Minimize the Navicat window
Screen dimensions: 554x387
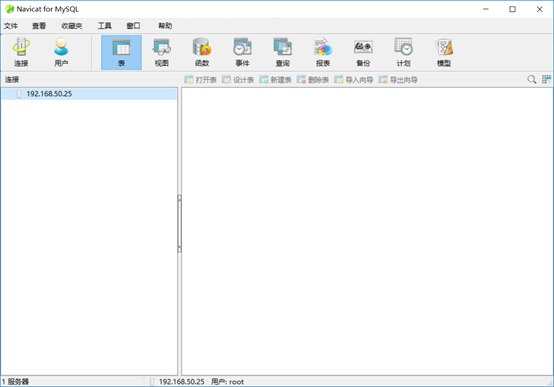[486, 9]
